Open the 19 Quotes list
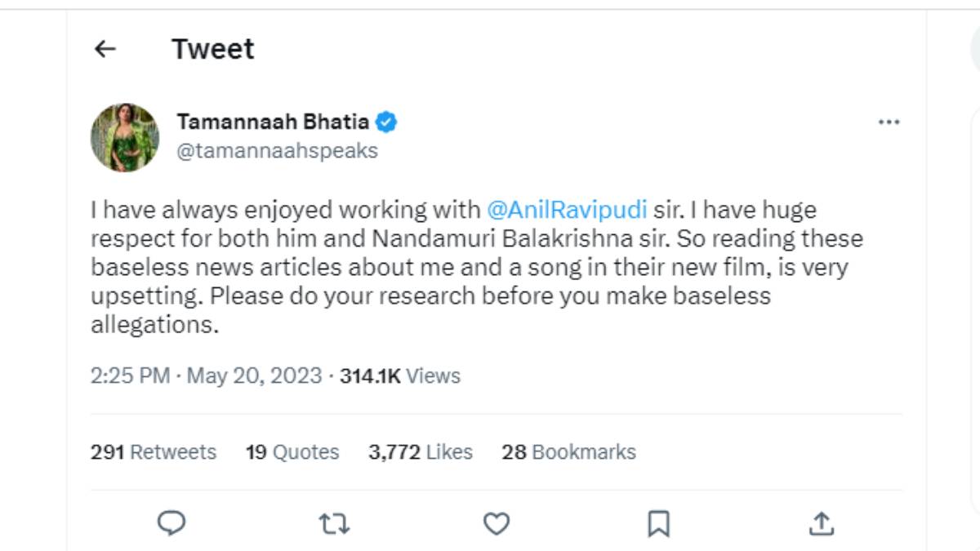This screenshot has width=980, height=551. (292, 451)
